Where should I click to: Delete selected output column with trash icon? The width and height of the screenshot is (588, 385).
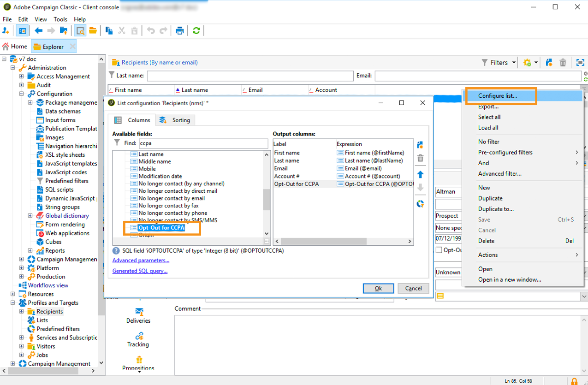coord(420,159)
